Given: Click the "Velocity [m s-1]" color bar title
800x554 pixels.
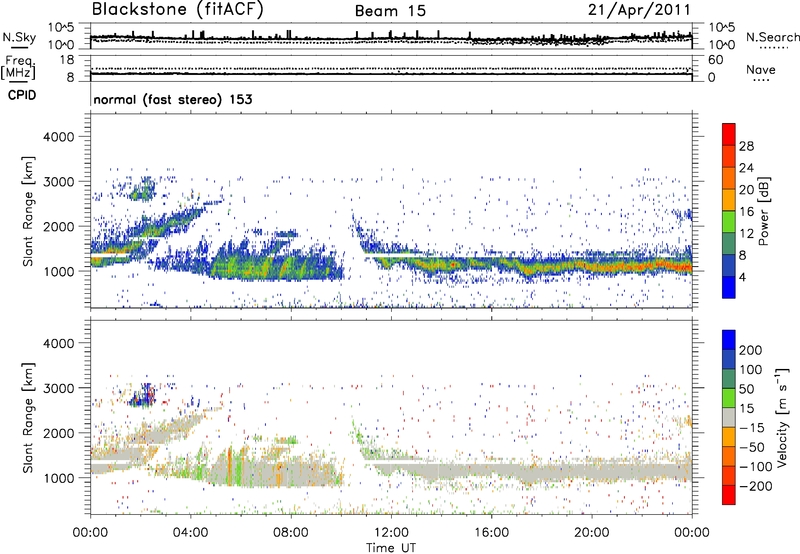Looking at the screenshot, I should pos(782,417).
